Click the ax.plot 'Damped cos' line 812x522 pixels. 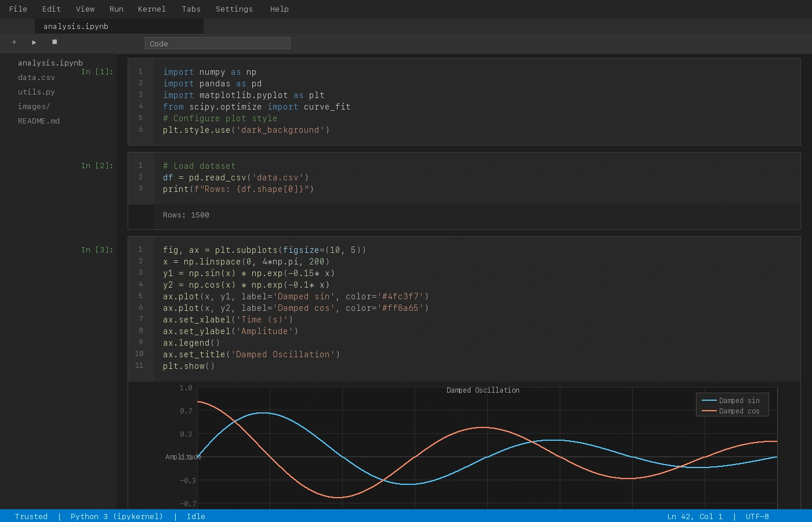click(x=296, y=308)
